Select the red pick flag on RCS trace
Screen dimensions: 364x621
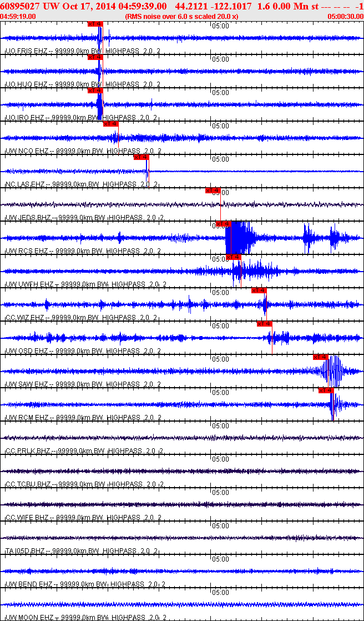(x=223, y=224)
